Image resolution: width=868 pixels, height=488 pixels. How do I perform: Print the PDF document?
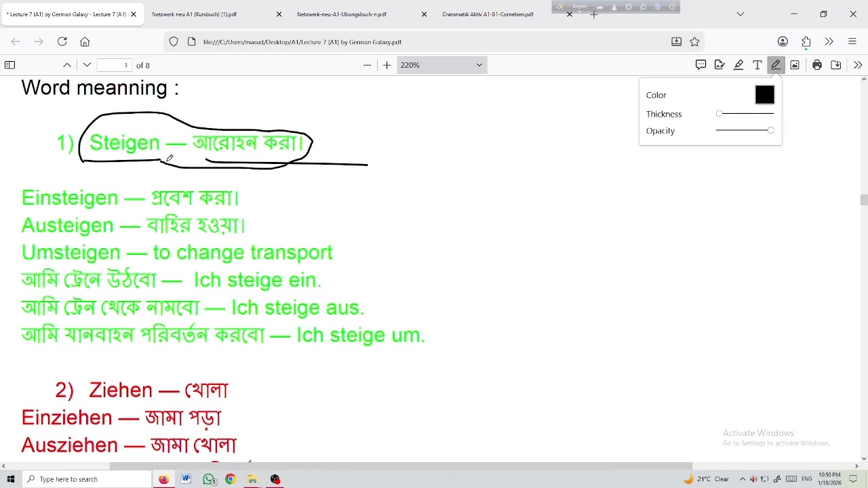pyautogui.click(x=817, y=65)
